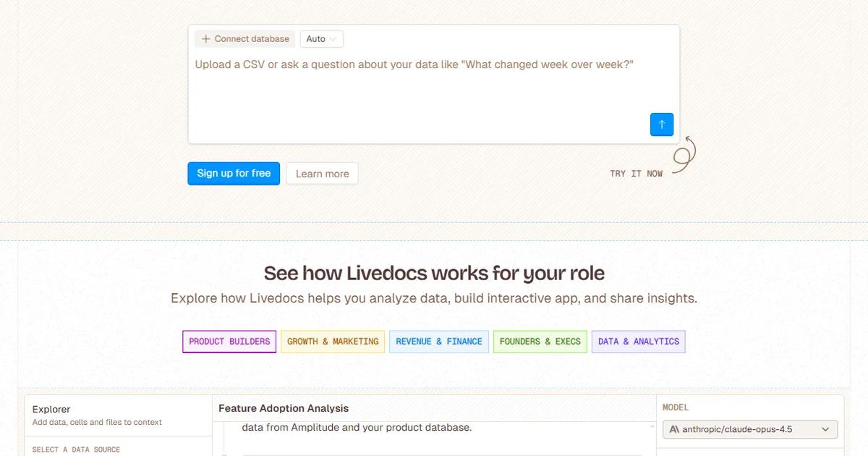Click the Sign up for free button
This screenshot has width=868, height=456.
(x=233, y=174)
